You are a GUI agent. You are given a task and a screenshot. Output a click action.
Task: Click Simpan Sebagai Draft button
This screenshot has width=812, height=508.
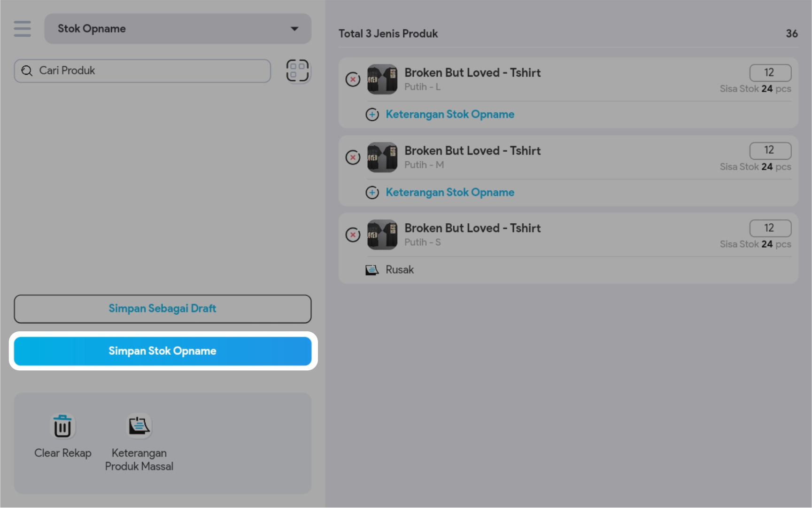click(x=162, y=309)
